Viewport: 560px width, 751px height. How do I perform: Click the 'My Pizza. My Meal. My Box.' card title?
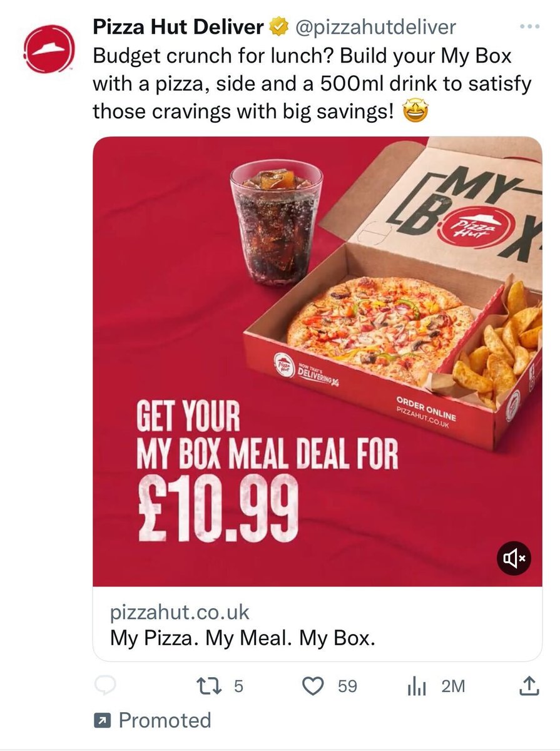[243, 639]
